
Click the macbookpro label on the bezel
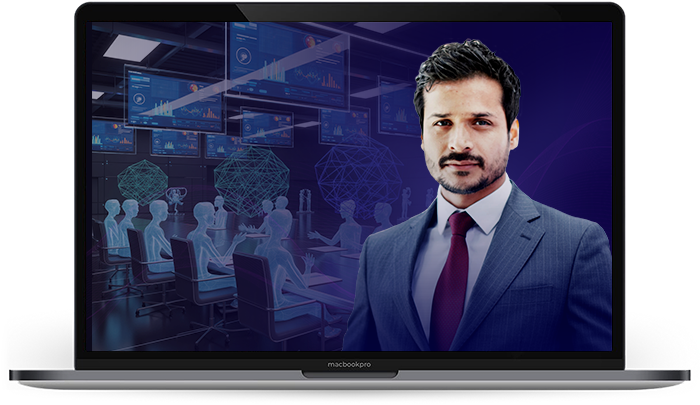point(350,365)
